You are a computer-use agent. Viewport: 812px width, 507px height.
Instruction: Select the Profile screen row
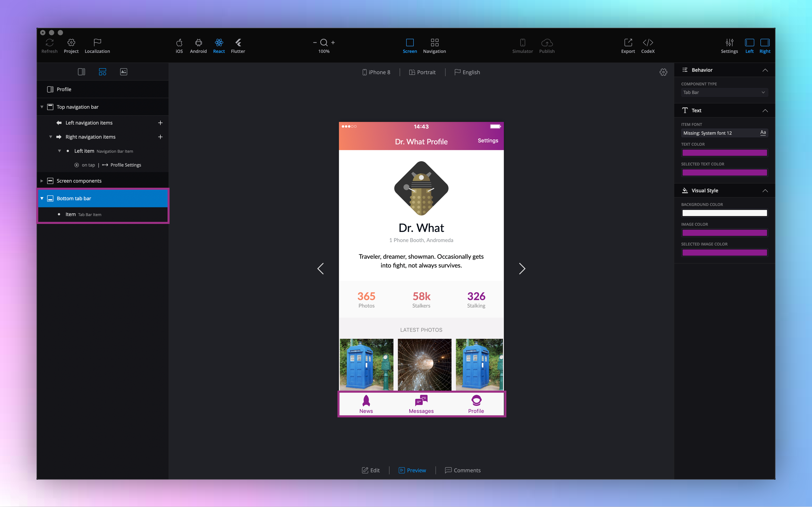point(103,89)
